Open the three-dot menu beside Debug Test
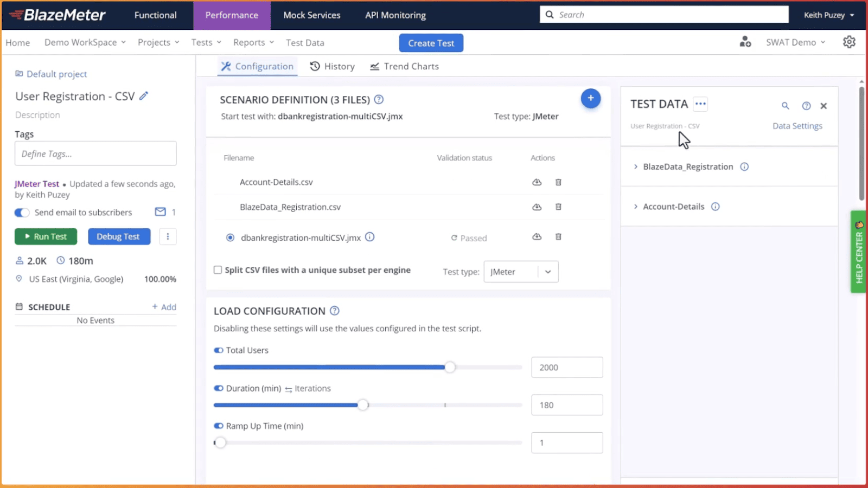Image resolution: width=868 pixels, height=488 pixels. (168, 236)
